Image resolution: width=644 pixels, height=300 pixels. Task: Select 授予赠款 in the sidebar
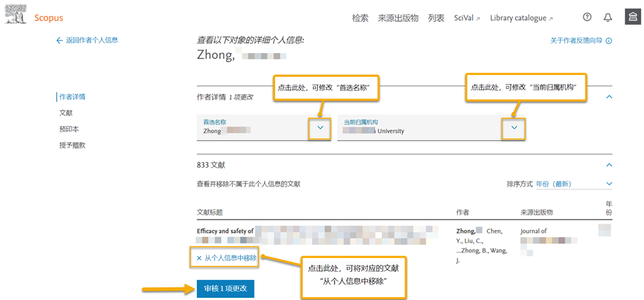coord(72,145)
